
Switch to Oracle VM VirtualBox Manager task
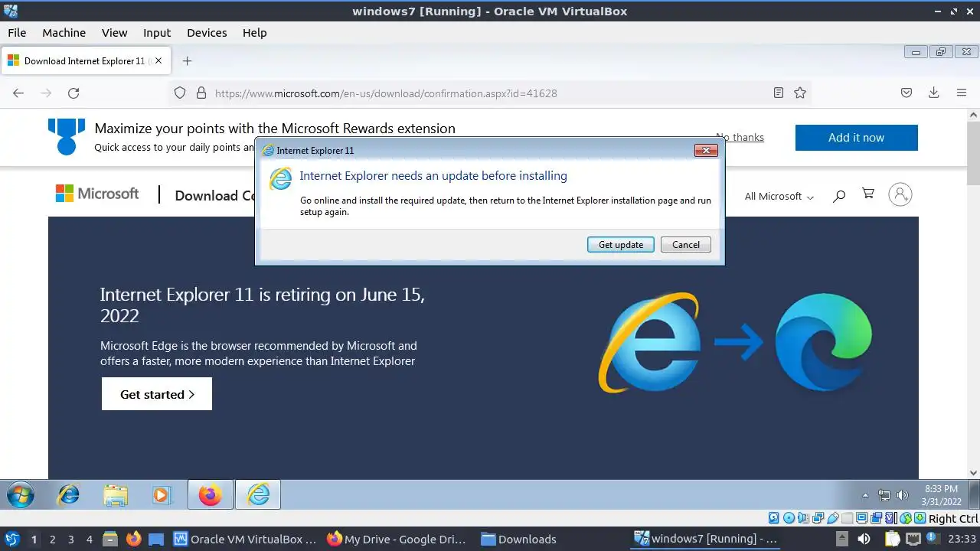tap(245, 539)
